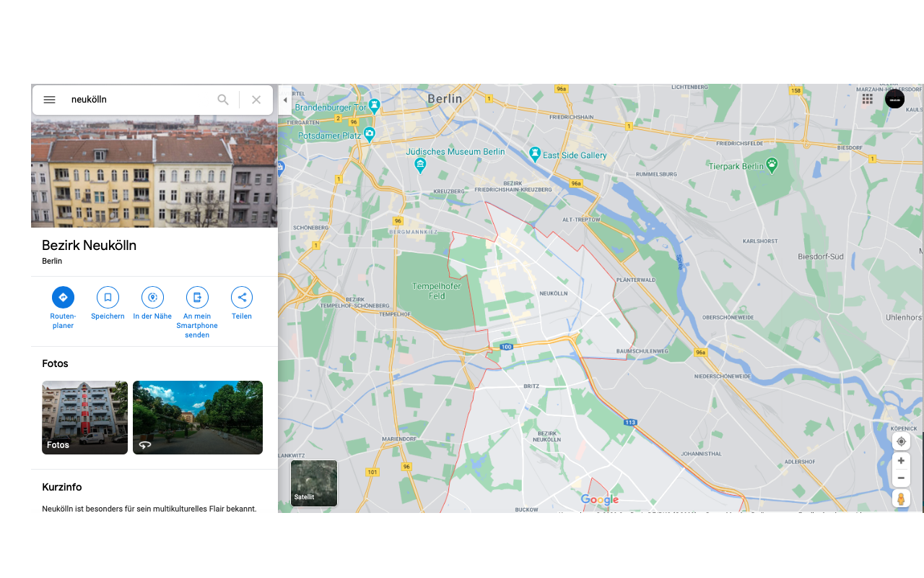Select the Brandenburger Tor landmark pin

pyautogui.click(x=374, y=105)
